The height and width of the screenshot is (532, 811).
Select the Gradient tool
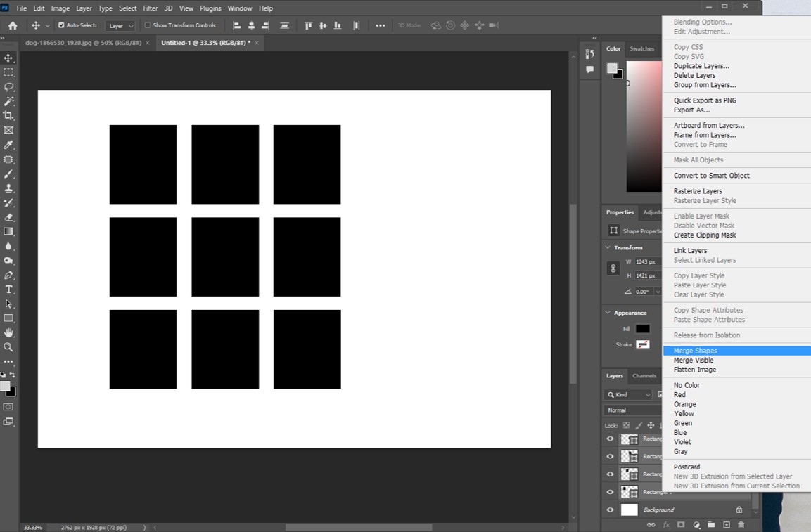tap(8, 232)
